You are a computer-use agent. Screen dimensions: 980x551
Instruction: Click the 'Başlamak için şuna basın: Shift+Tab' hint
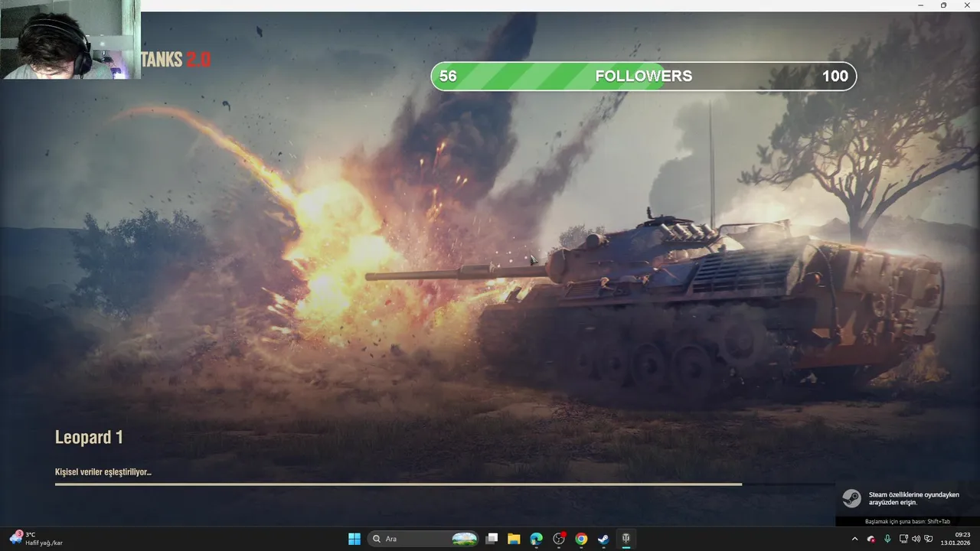click(x=907, y=521)
